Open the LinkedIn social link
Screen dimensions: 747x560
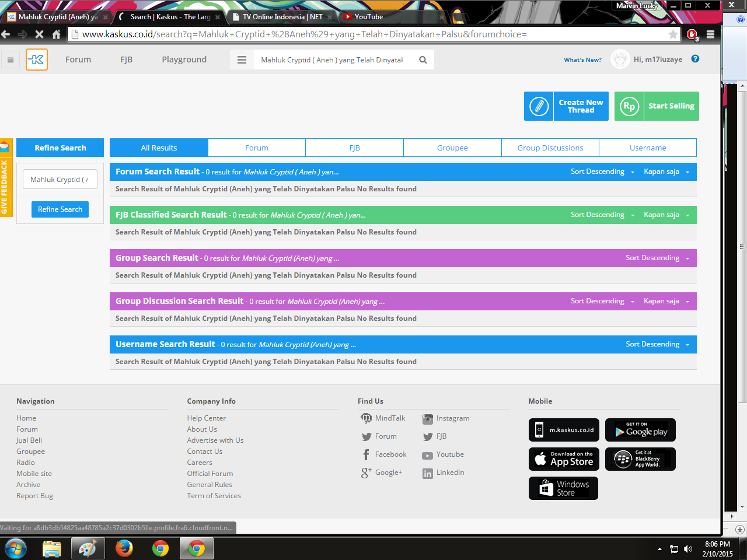pyautogui.click(x=444, y=473)
